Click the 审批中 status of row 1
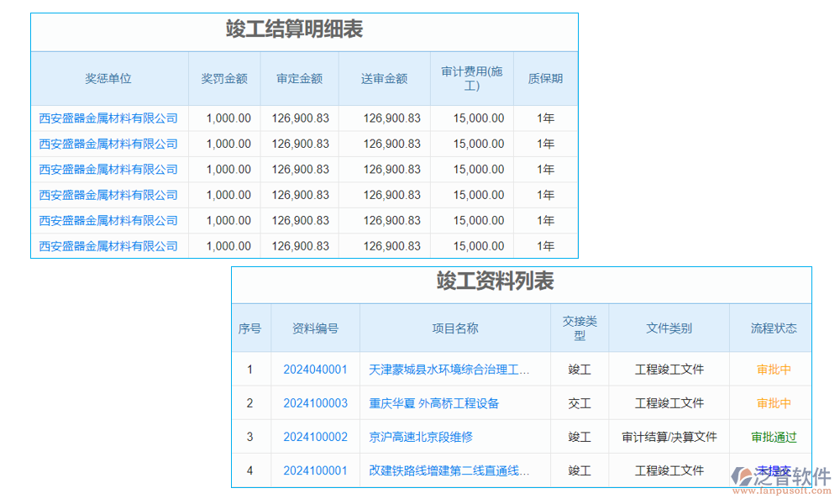Image resolution: width=840 pixels, height=504 pixels. 771,370
